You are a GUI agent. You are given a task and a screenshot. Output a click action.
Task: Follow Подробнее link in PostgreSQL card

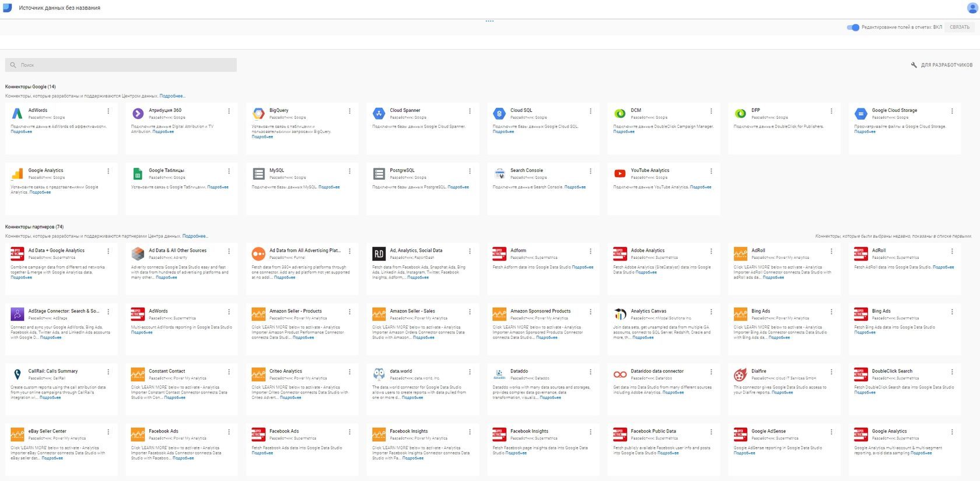click(x=459, y=187)
